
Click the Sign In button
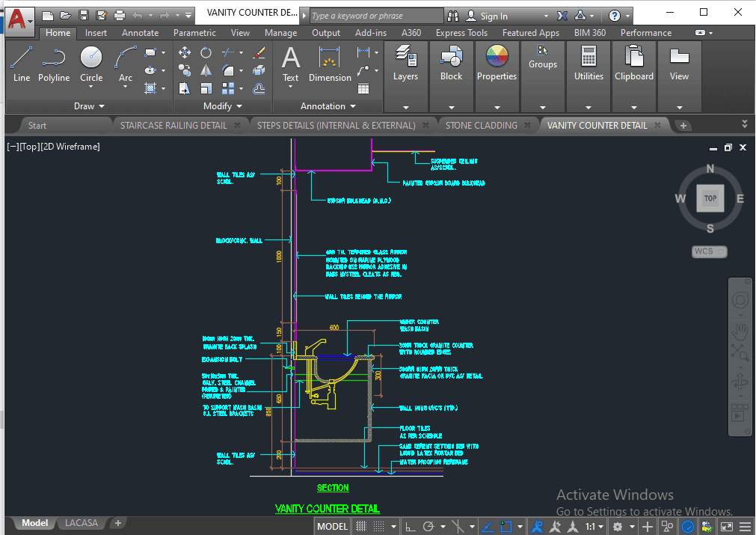tap(494, 16)
